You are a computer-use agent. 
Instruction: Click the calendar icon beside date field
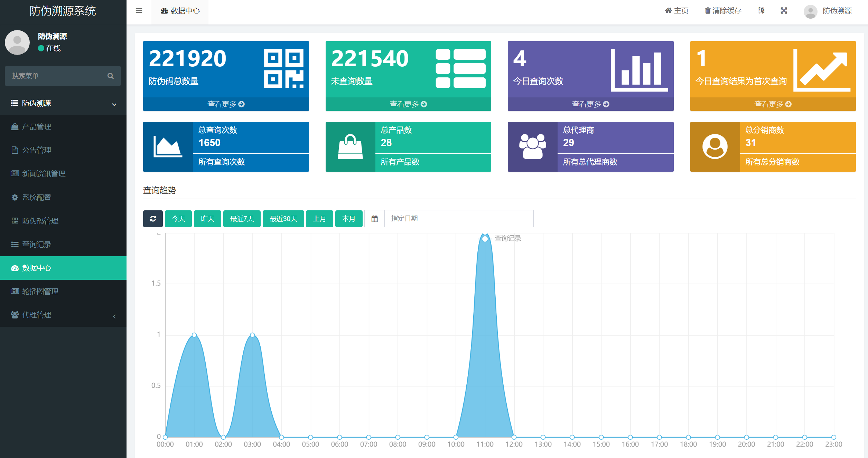pyautogui.click(x=374, y=219)
